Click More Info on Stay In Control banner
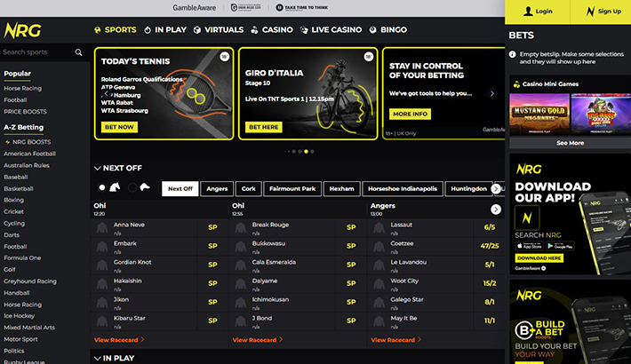631x364 pixels. 410,114
